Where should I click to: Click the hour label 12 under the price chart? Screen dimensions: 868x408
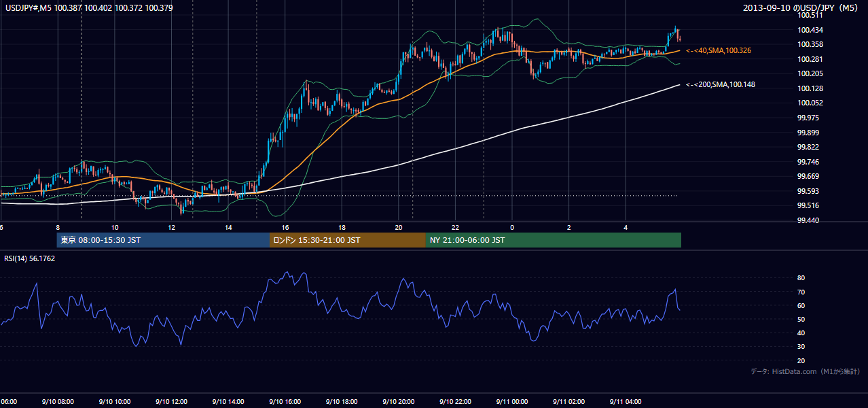[172, 227]
